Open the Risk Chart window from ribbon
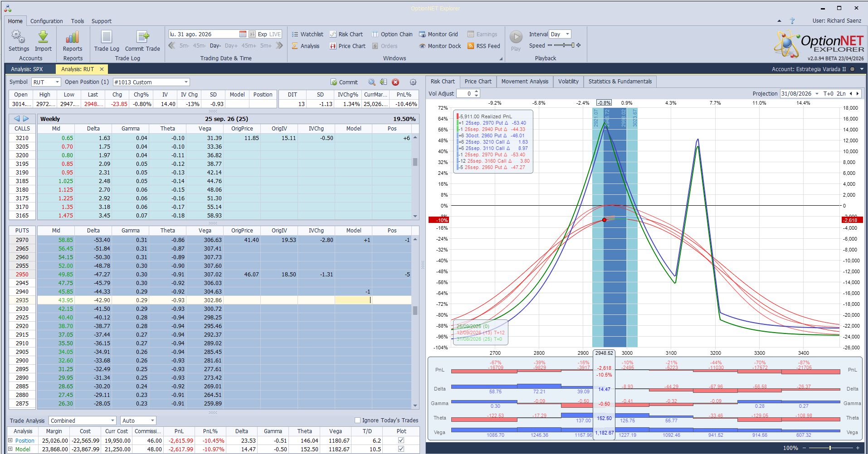 [x=346, y=34]
